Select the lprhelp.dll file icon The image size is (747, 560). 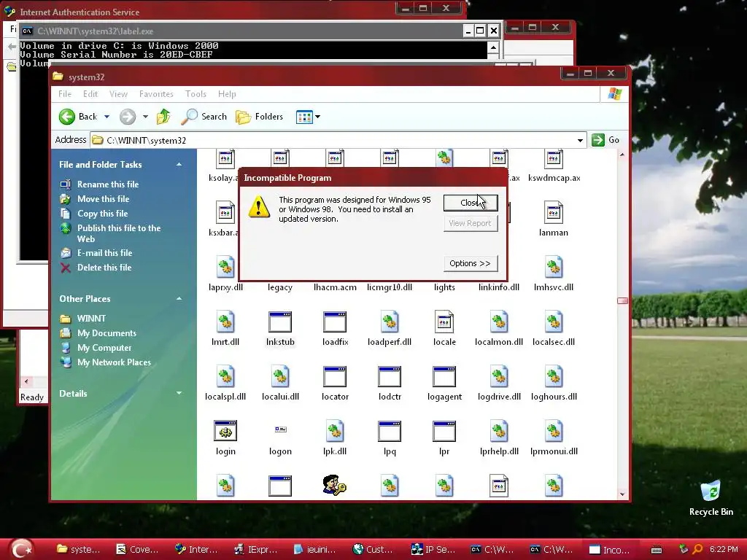(x=499, y=432)
